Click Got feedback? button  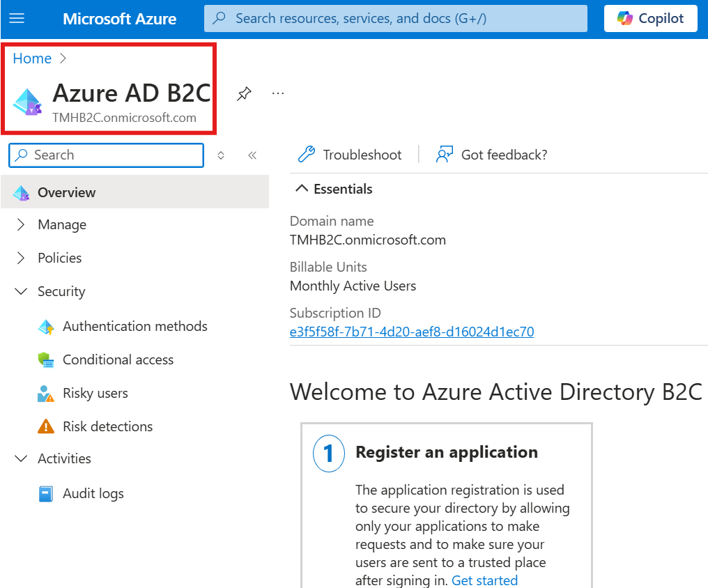[491, 155]
